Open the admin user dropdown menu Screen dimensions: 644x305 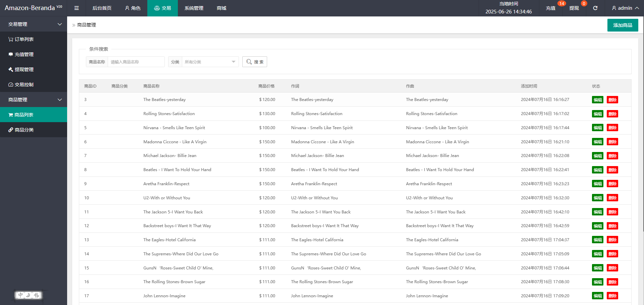tap(625, 8)
